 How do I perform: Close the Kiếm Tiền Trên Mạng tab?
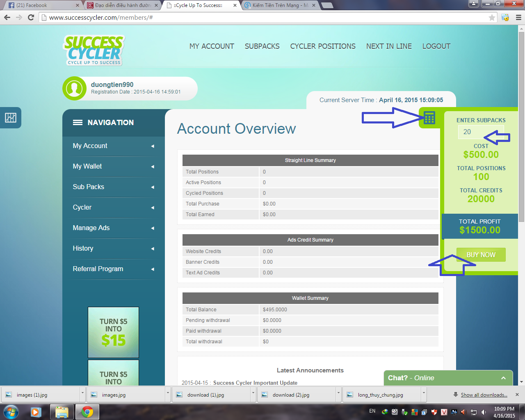click(314, 5)
